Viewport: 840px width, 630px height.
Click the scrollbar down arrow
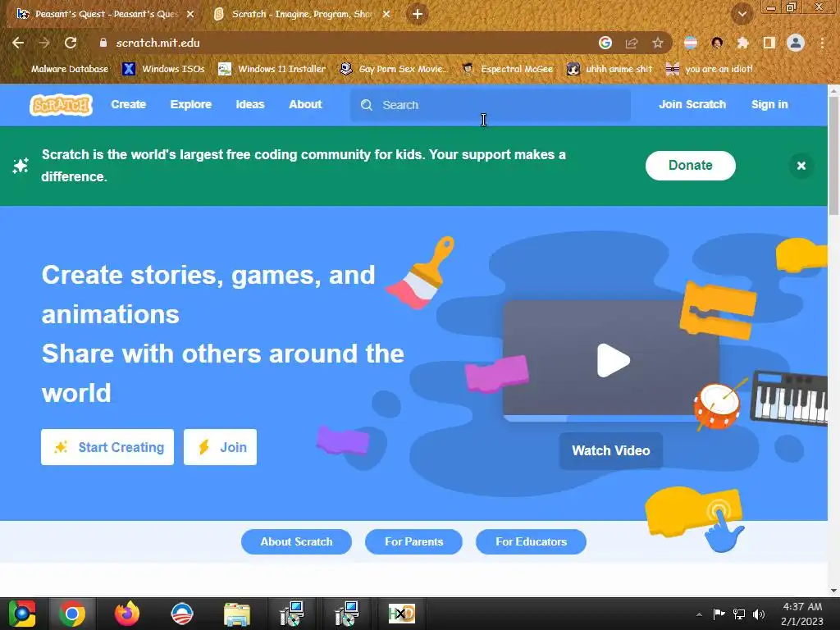[833, 590]
